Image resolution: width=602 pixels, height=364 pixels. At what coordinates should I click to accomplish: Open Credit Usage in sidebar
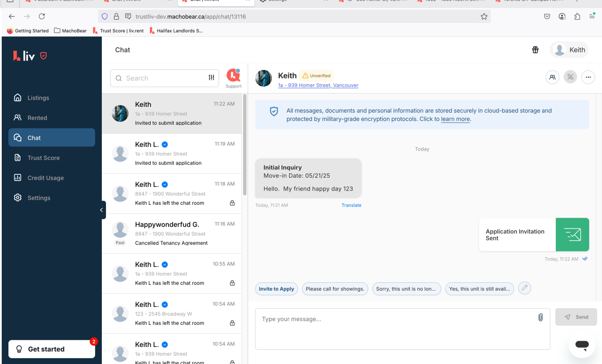pos(45,178)
